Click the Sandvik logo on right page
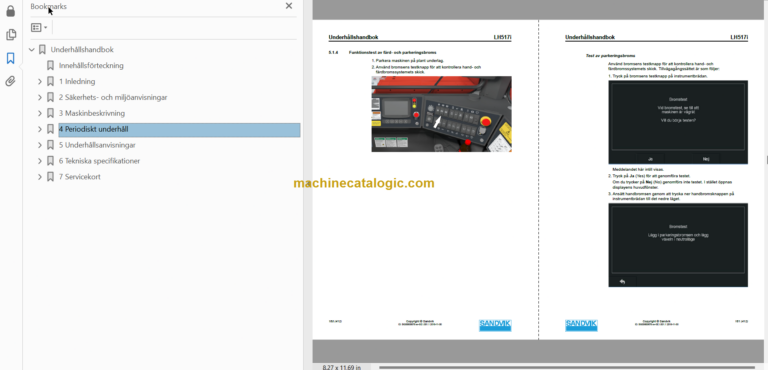This screenshot has width=768, height=370. [581, 325]
